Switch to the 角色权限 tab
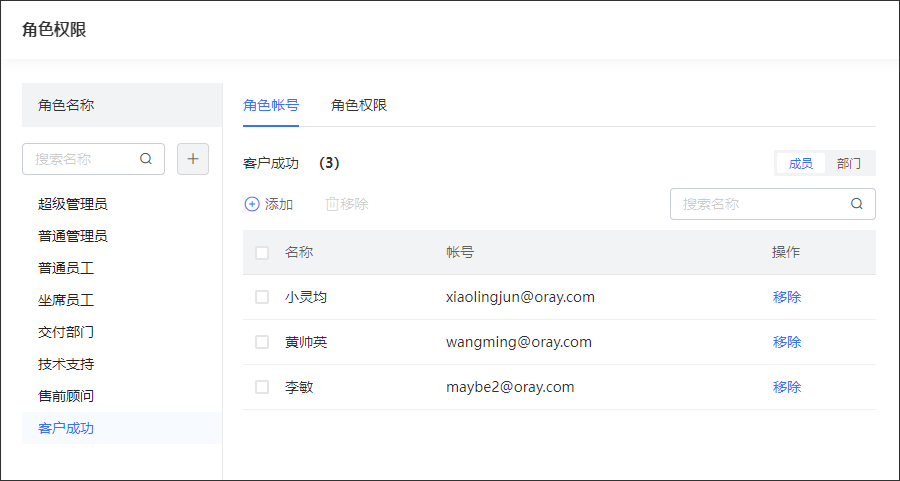 pos(359,105)
